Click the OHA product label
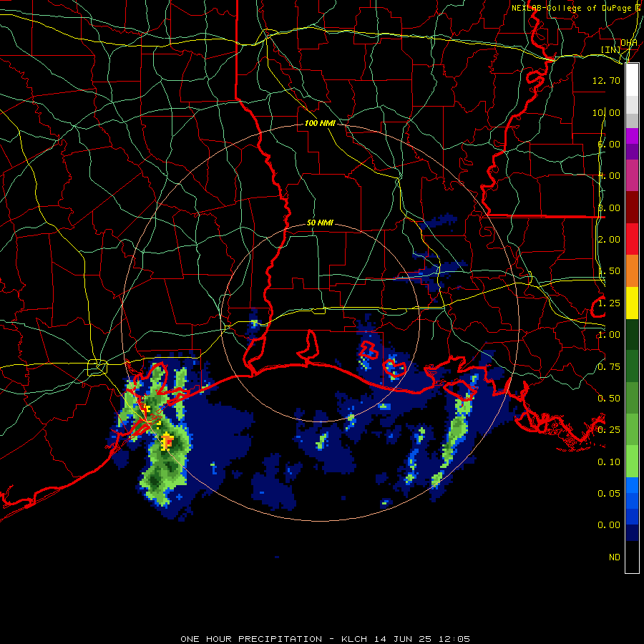This screenshot has height=644, width=644. click(629, 43)
